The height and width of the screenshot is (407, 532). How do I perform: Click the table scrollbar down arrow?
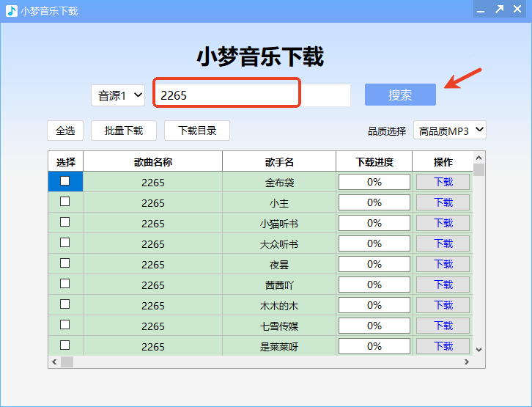tap(479, 349)
